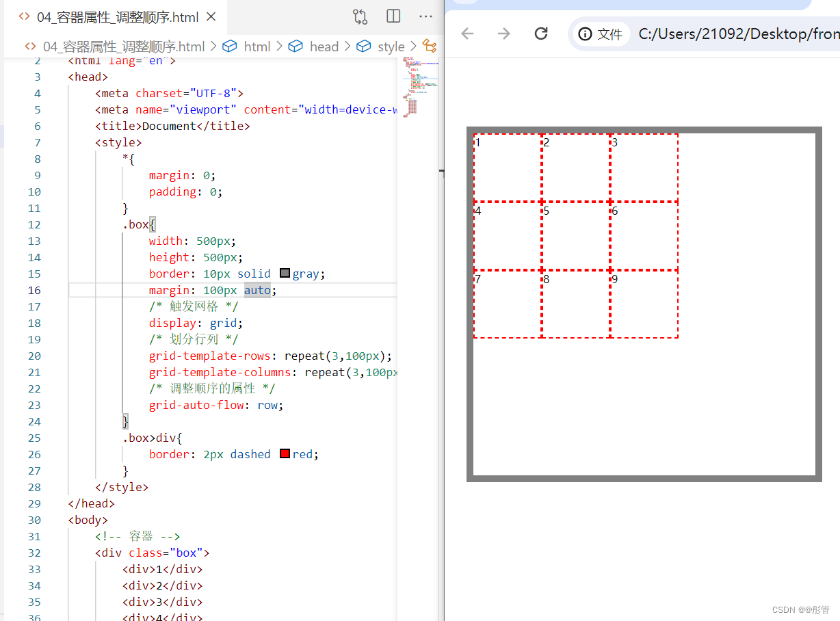
Task: Click line number 23 in the gutter
Action: pyautogui.click(x=34, y=405)
